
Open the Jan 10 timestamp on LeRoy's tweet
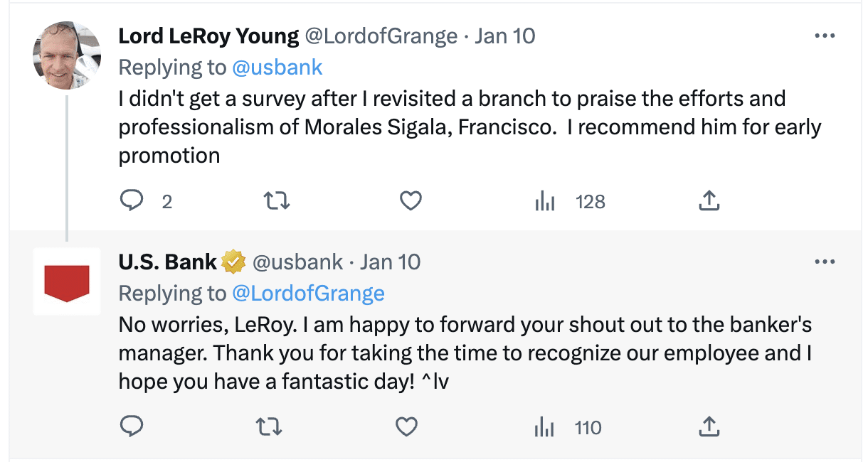pos(504,36)
